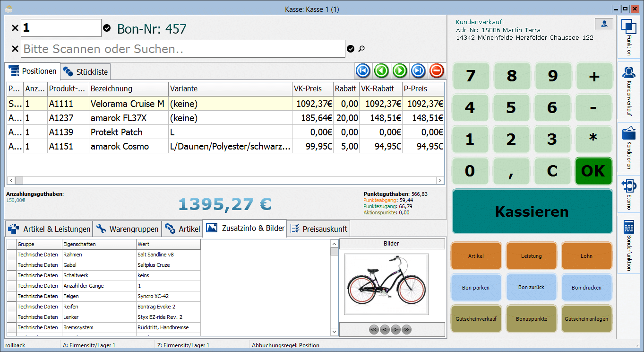
Task: Click the magnifier search icon beside search field
Action: pyautogui.click(x=361, y=49)
